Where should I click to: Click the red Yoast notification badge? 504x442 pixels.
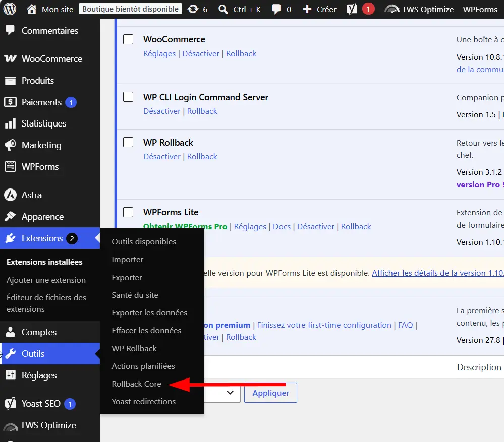pos(368,9)
